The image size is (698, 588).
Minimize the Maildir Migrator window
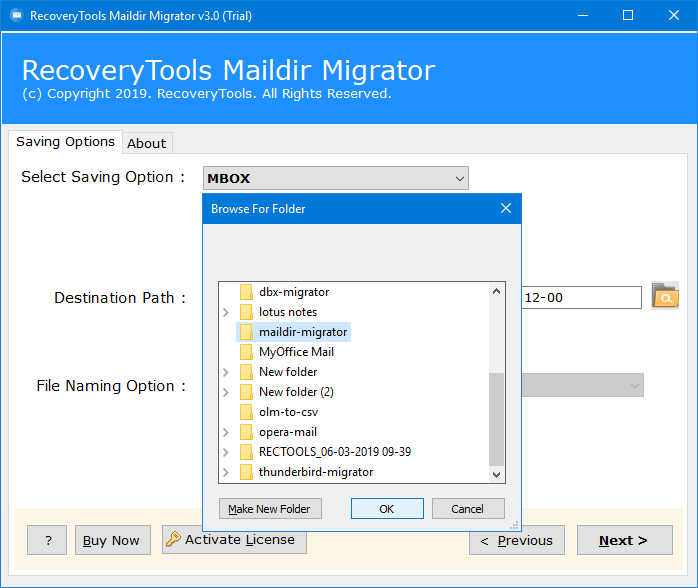click(x=583, y=16)
